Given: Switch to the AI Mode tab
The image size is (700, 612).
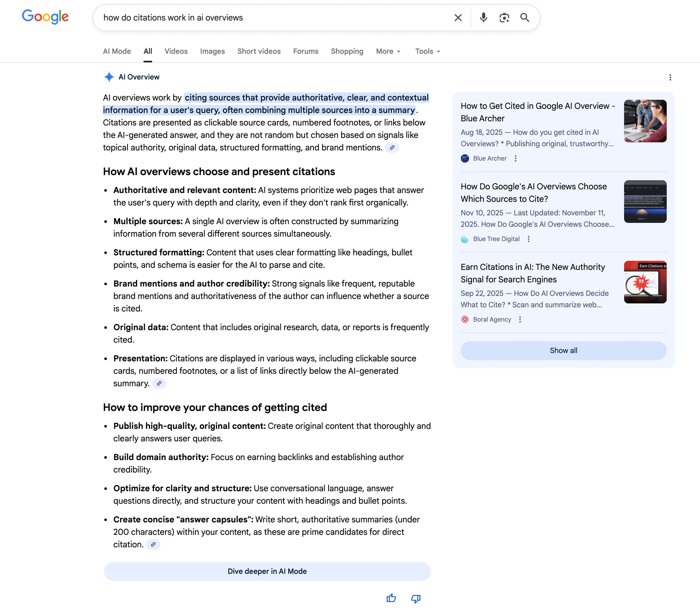Looking at the screenshot, I should point(117,51).
